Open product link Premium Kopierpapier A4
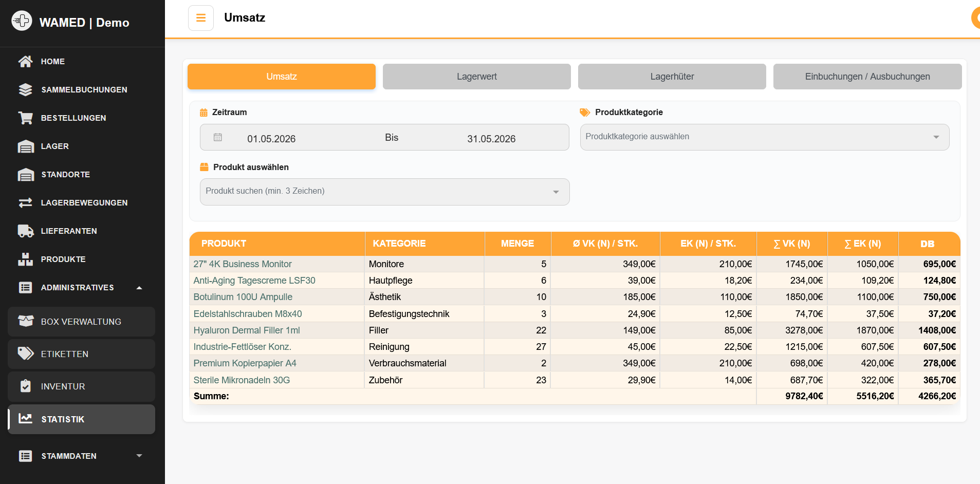This screenshot has width=980, height=484. click(245, 363)
